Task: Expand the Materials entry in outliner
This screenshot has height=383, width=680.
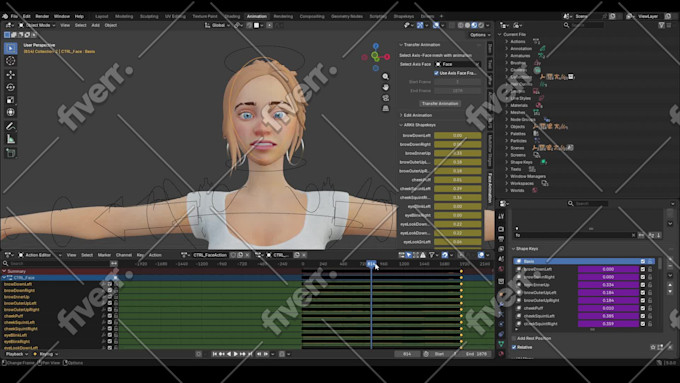Action: click(x=507, y=105)
